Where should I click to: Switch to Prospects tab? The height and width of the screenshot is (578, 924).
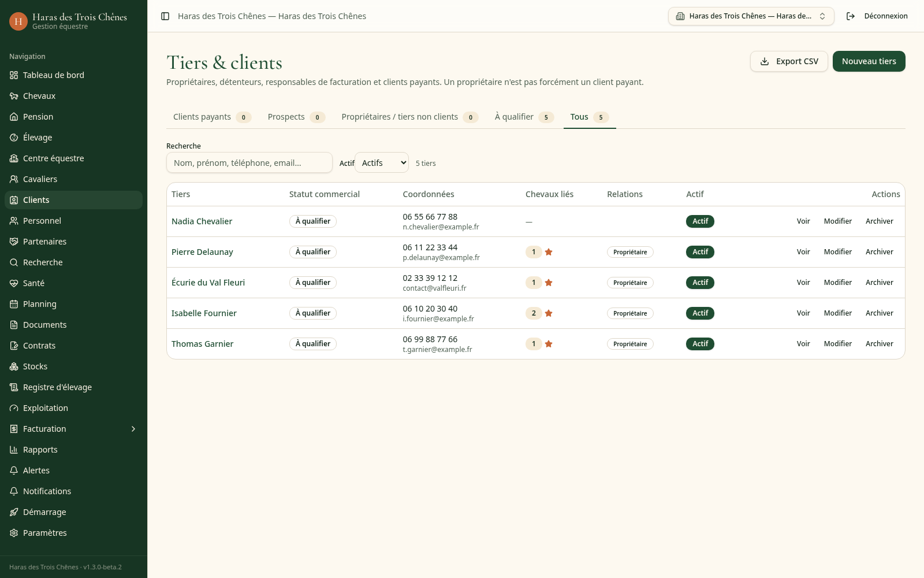tap(296, 117)
